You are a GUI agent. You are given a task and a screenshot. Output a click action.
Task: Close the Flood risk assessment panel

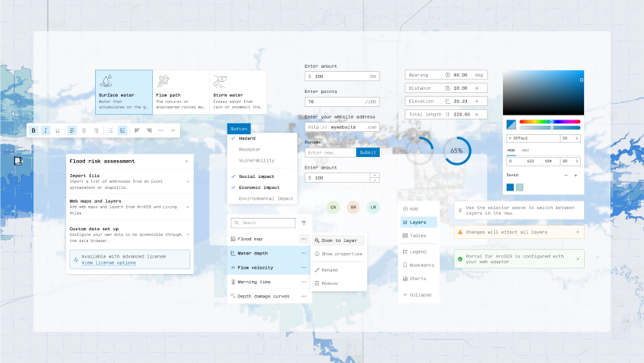coord(186,161)
